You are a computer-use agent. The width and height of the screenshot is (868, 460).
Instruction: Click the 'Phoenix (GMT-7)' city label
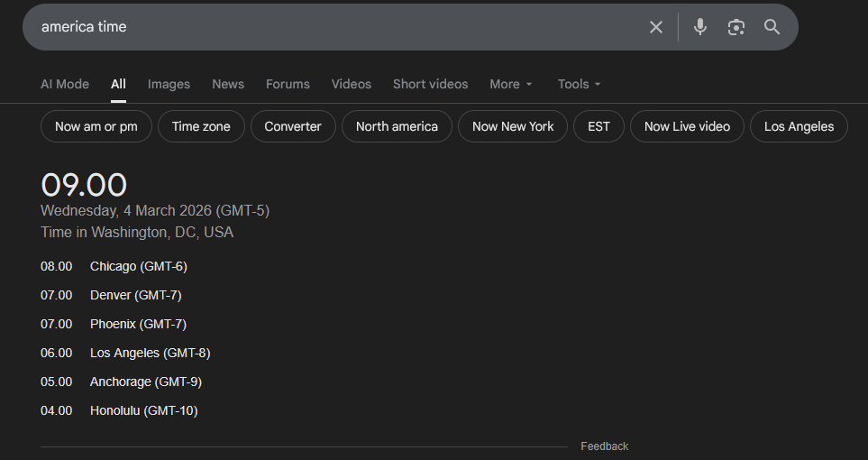click(139, 324)
